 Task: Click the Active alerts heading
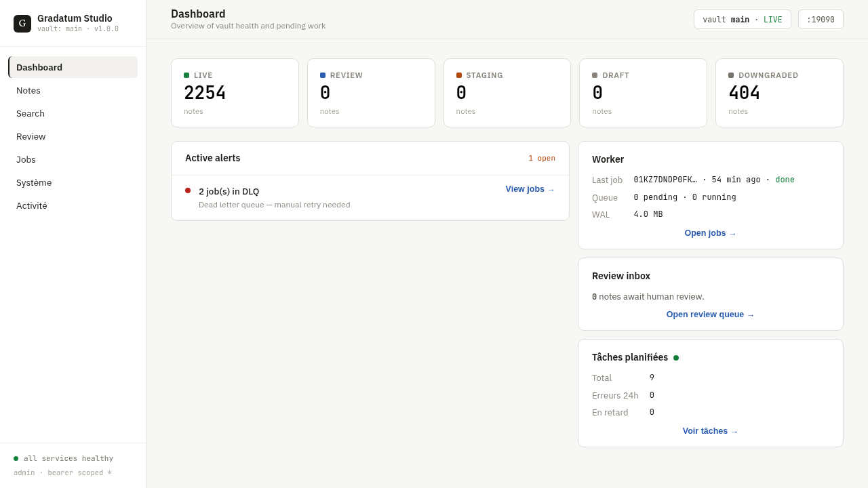(213, 158)
